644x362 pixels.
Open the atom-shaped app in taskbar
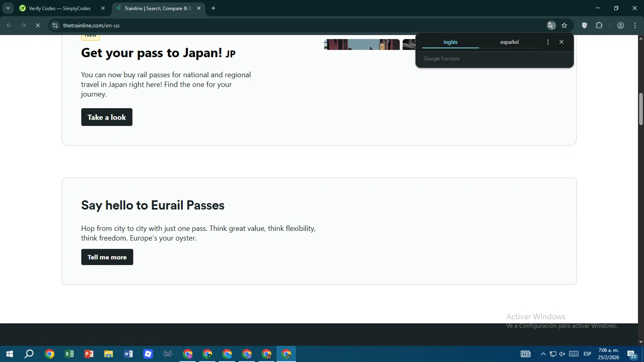click(x=168, y=354)
